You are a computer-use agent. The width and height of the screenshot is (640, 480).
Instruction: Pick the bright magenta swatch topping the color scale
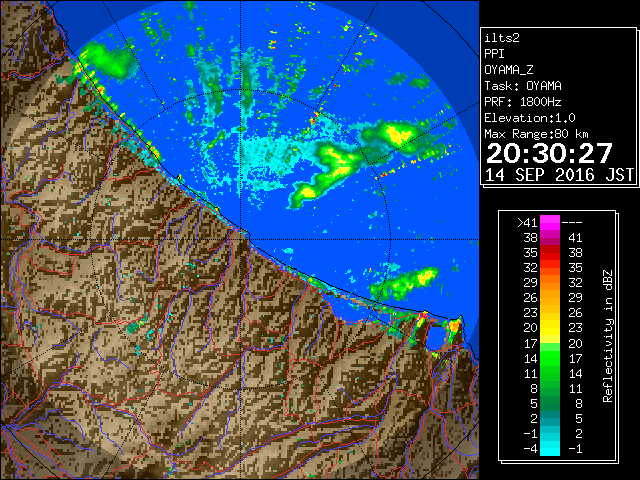coord(549,222)
